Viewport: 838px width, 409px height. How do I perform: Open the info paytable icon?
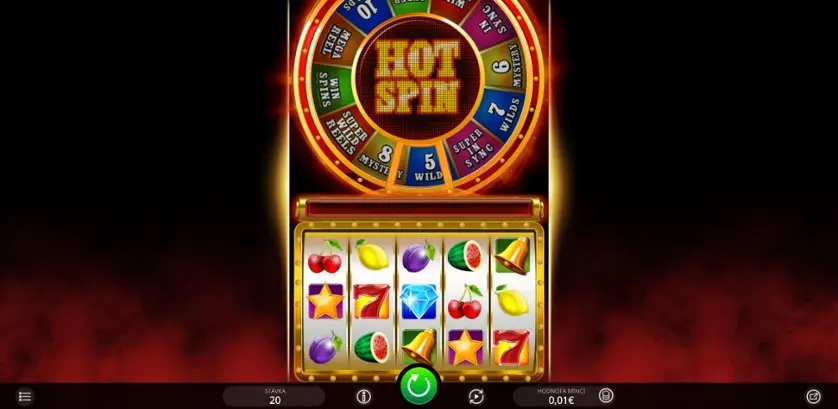pyautogui.click(x=364, y=396)
